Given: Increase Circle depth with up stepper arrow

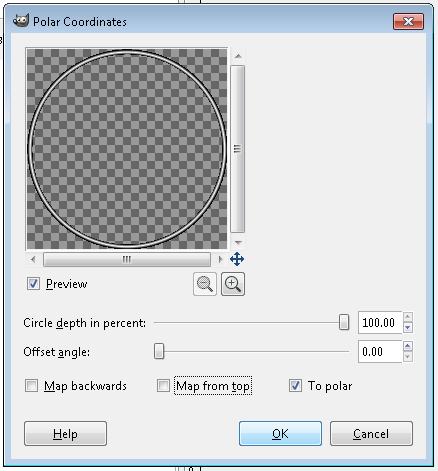Looking at the screenshot, I should [x=408, y=317].
